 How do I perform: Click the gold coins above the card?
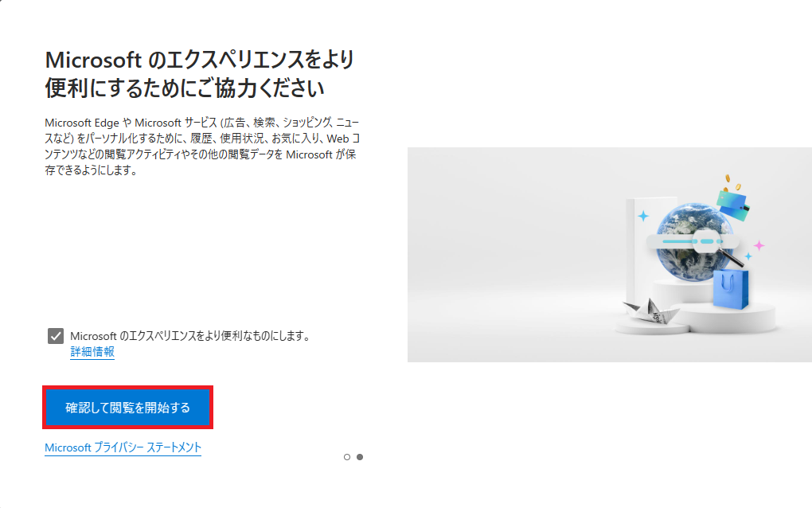coord(732,182)
